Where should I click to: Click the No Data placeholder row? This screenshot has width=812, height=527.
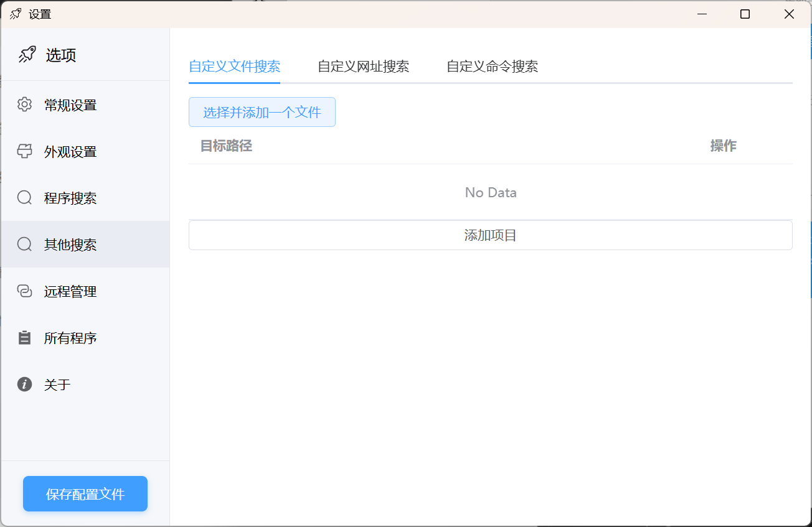[x=490, y=193]
